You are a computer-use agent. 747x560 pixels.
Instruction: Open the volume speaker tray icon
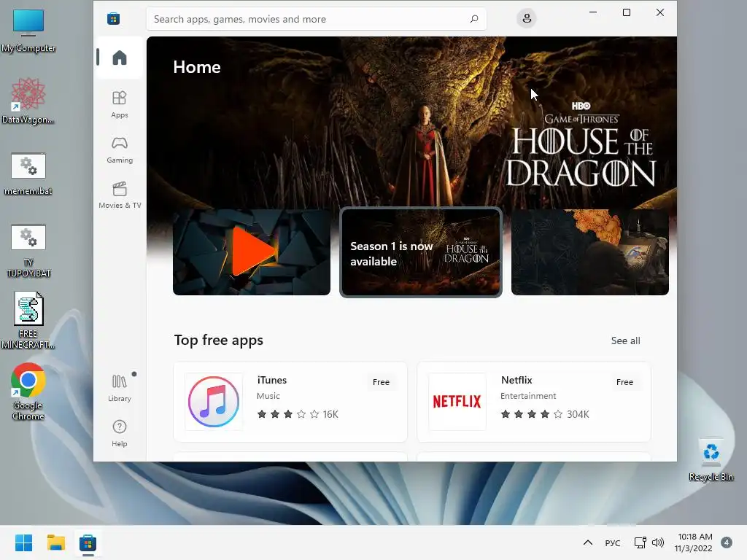pos(657,542)
